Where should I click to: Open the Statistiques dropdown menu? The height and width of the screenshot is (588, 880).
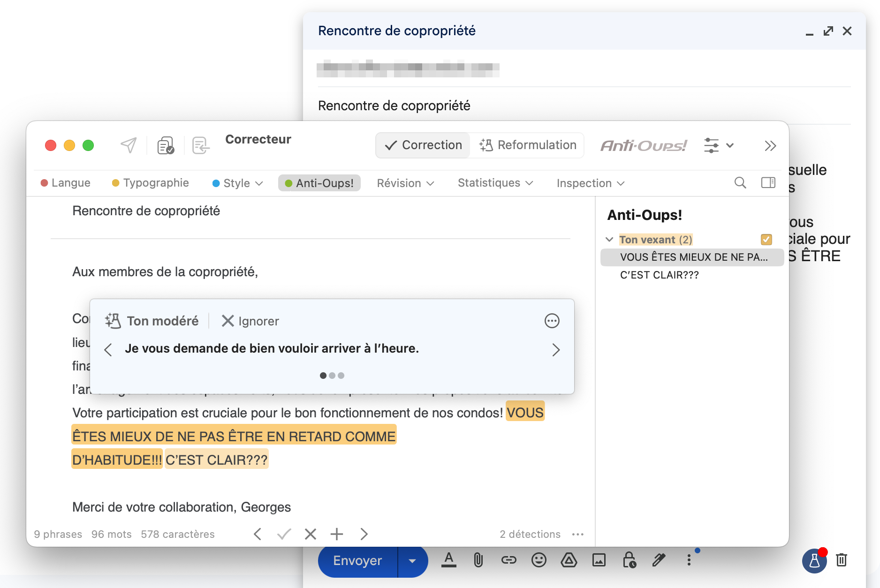pyautogui.click(x=495, y=183)
